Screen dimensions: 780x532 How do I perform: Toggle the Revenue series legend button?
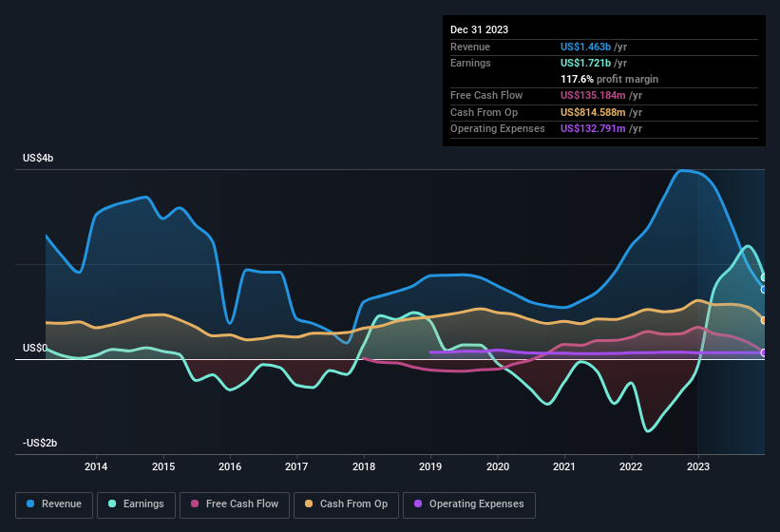[55, 504]
